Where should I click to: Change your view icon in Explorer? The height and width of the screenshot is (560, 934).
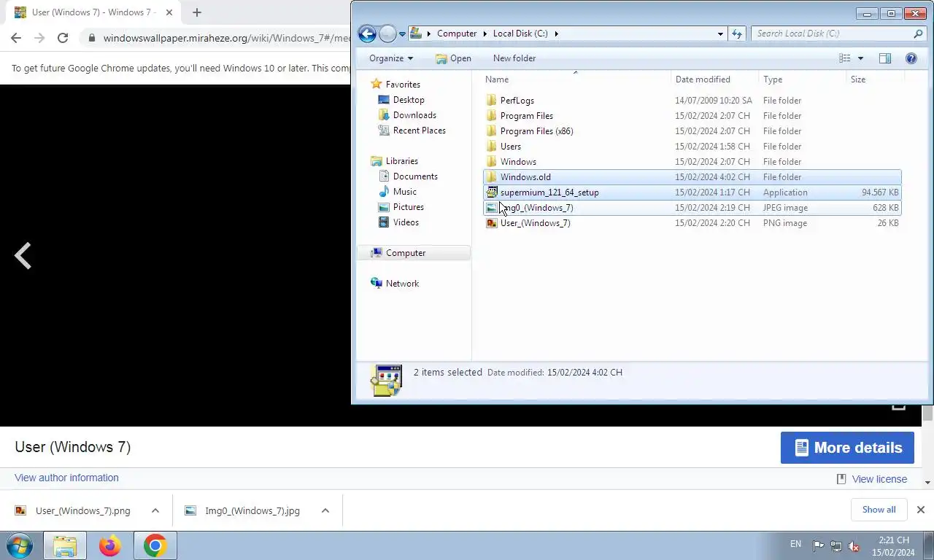[845, 58]
